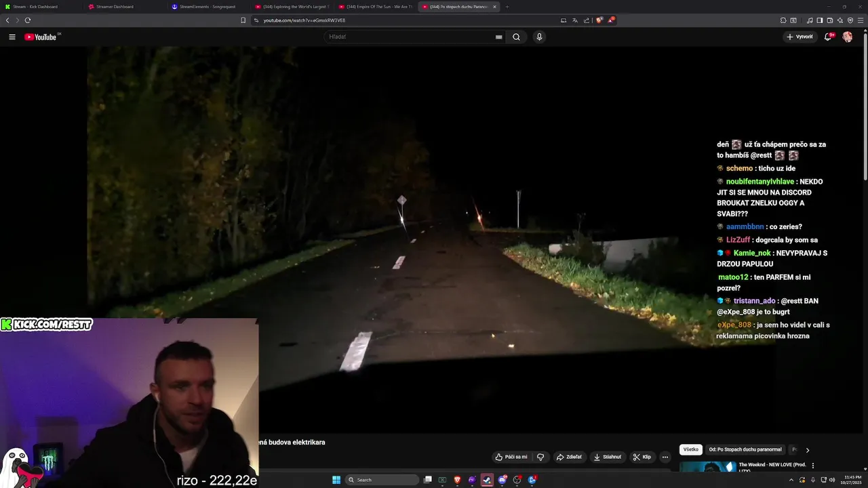Start voice search with the microphone icon
868x488 pixels.
click(539, 37)
